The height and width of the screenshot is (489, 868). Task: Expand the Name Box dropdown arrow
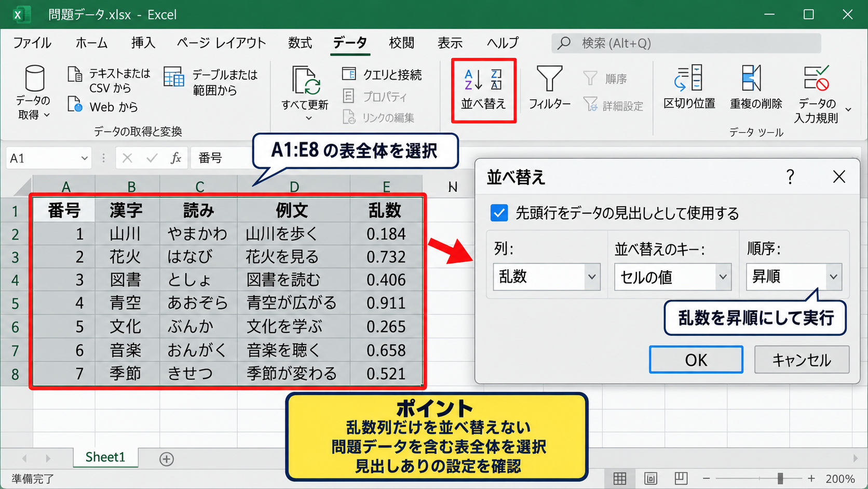point(84,158)
